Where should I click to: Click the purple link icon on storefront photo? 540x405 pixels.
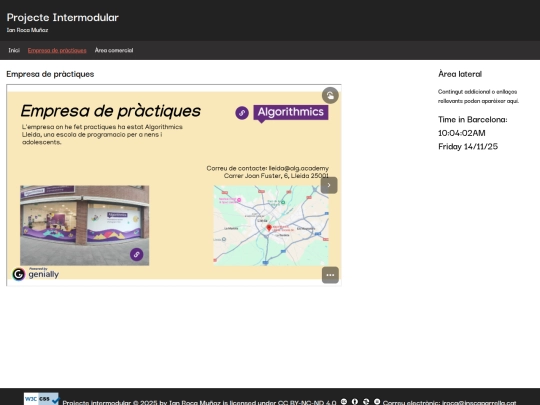(137, 255)
